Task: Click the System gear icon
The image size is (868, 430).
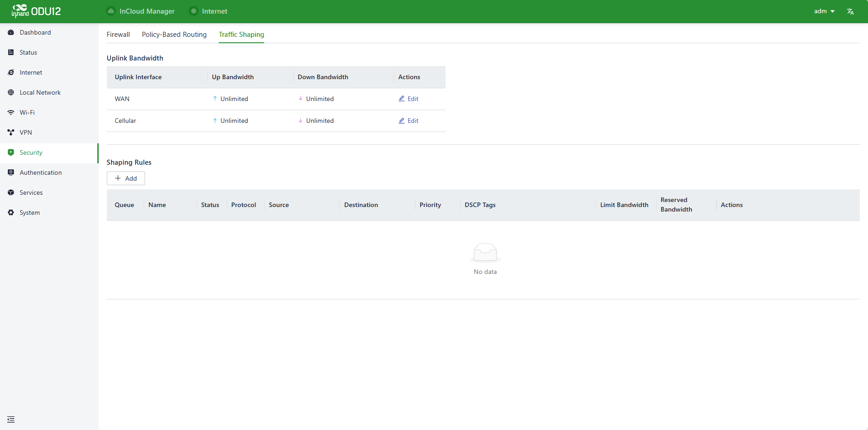Action: click(11, 212)
